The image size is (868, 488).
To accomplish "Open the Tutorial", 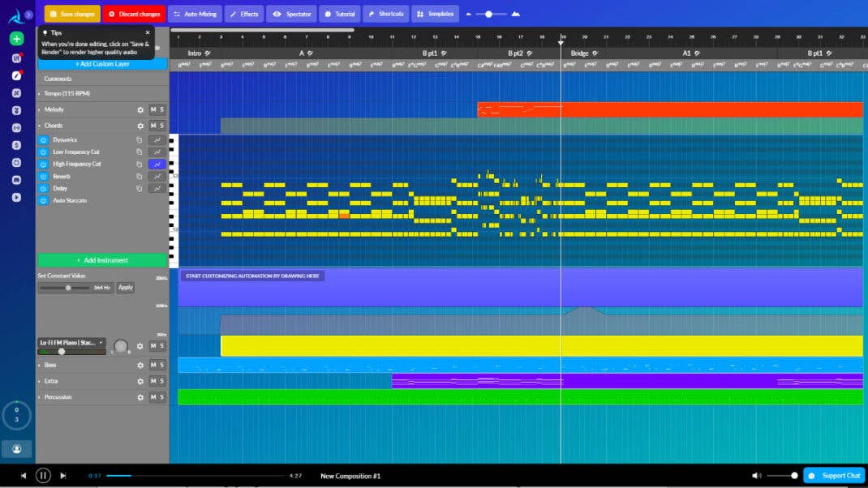I will pos(339,14).
